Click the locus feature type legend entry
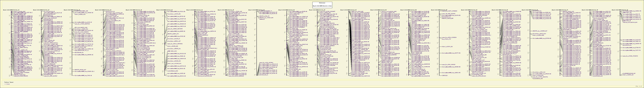This screenshot has height=88, width=644. (x=8, y=84)
